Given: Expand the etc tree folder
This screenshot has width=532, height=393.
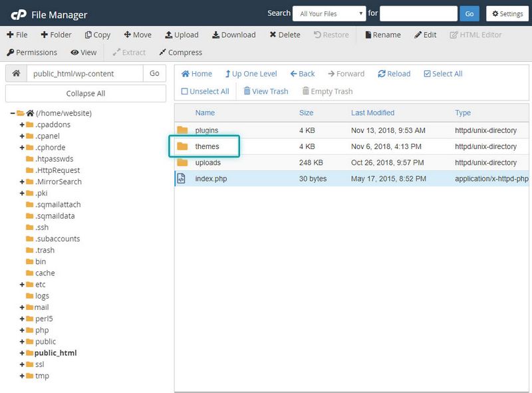Looking at the screenshot, I should pos(22,285).
